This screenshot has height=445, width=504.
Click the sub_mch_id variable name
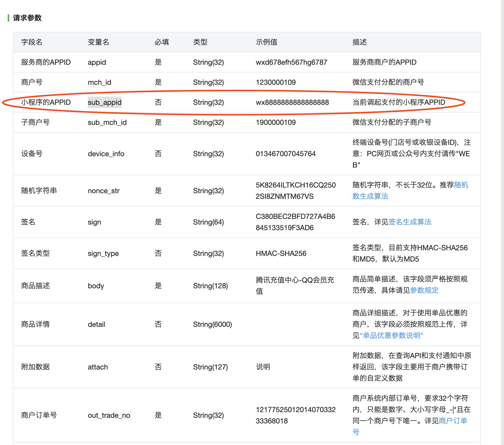tap(107, 122)
